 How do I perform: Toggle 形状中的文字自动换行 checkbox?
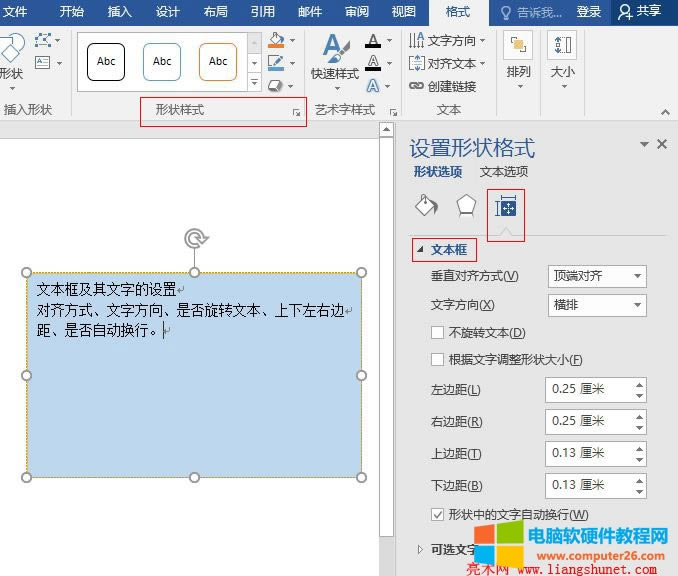coord(437,514)
